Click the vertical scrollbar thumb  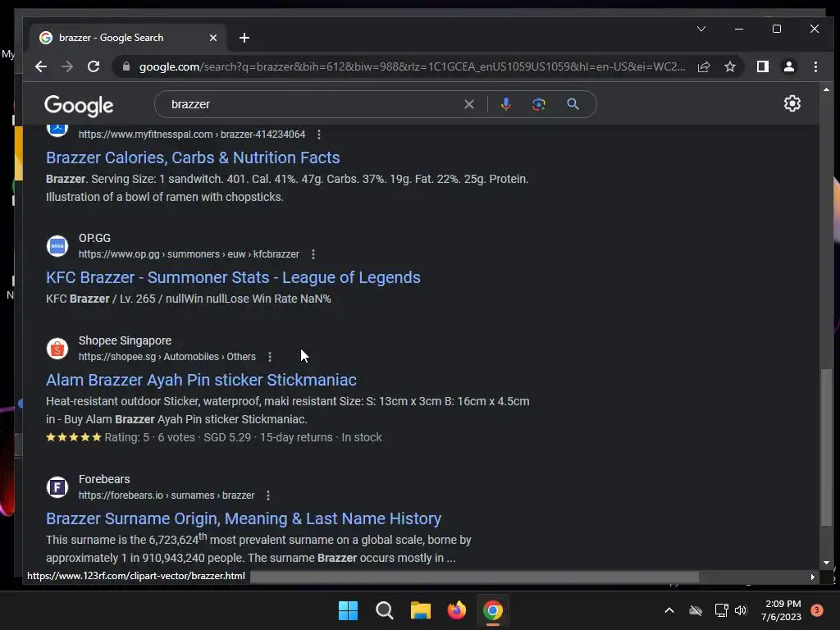click(826, 448)
